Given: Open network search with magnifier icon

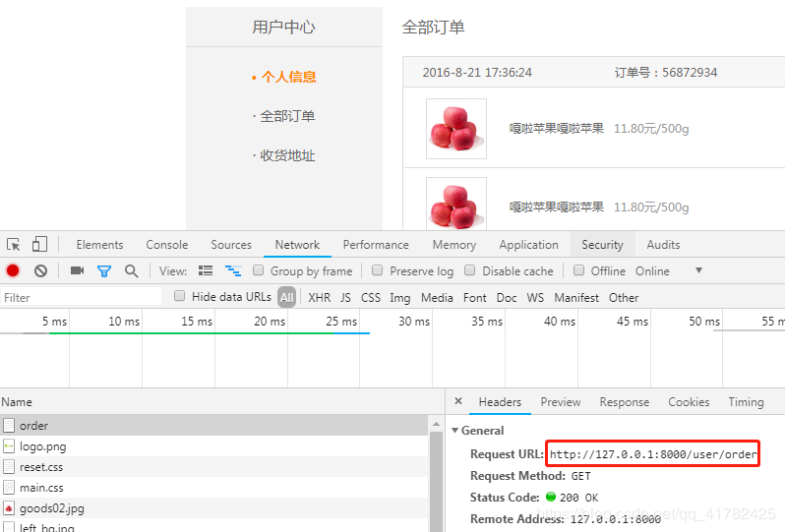Looking at the screenshot, I should coord(131,271).
